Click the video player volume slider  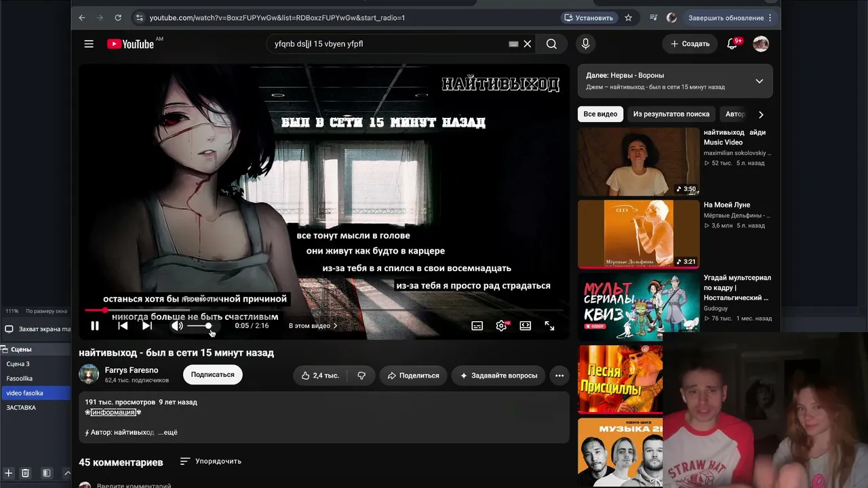[199, 326]
